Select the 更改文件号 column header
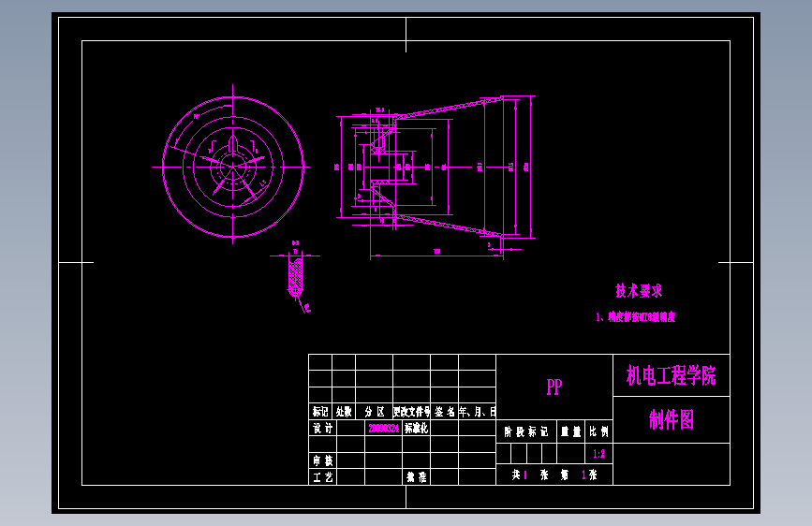This screenshot has height=526, width=812. [412, 412]
